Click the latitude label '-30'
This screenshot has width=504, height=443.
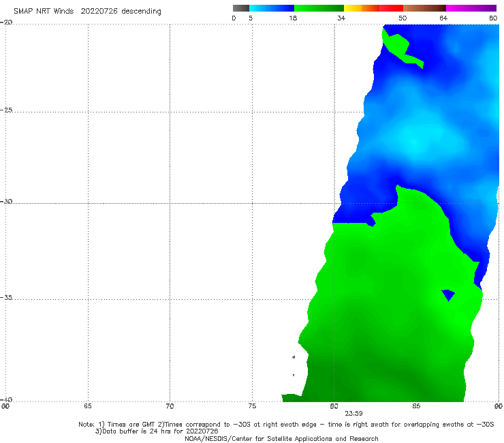tap(6, 201)
